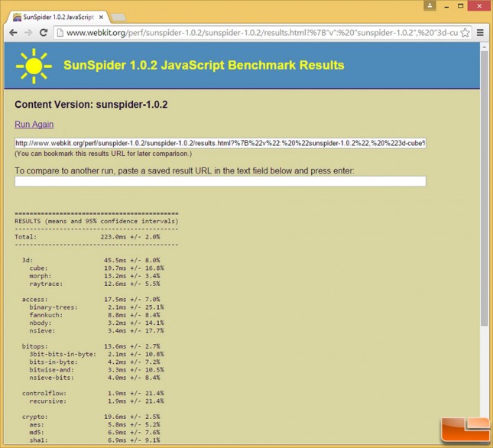Click the 'fannkuch:' result row
This screenshot has width=493, height=448.
[x=95, y=315]
